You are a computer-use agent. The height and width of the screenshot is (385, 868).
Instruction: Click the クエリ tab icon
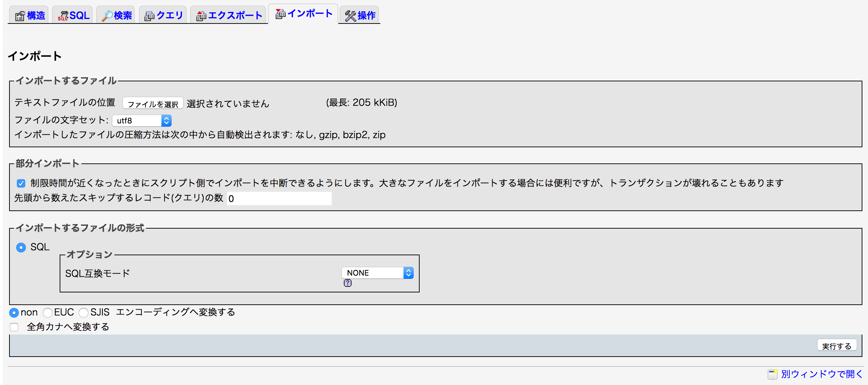click(x=149, y=16)
